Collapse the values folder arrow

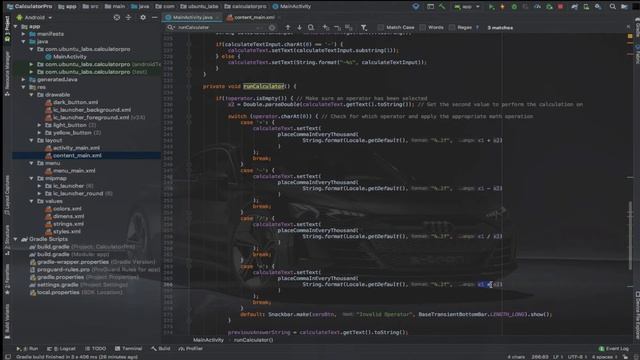[31, 201]
